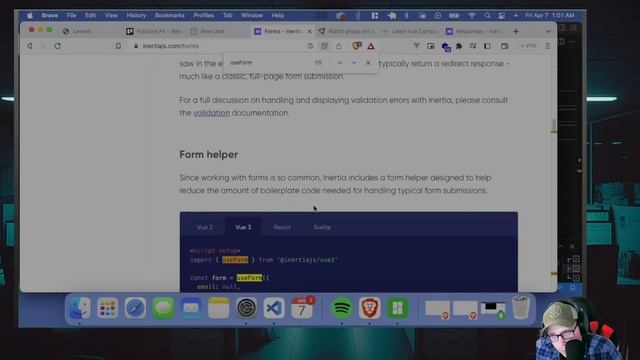
Task: Open the extensions puzzle piece icon
Action: (459, 46)
